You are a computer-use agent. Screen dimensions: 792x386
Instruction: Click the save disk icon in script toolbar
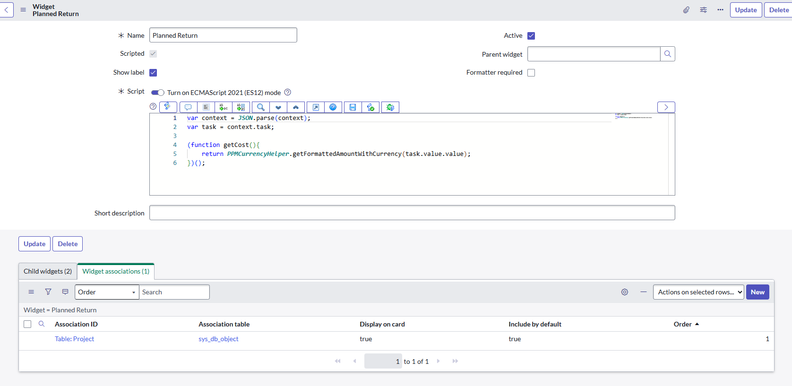[x=353, y=107]
